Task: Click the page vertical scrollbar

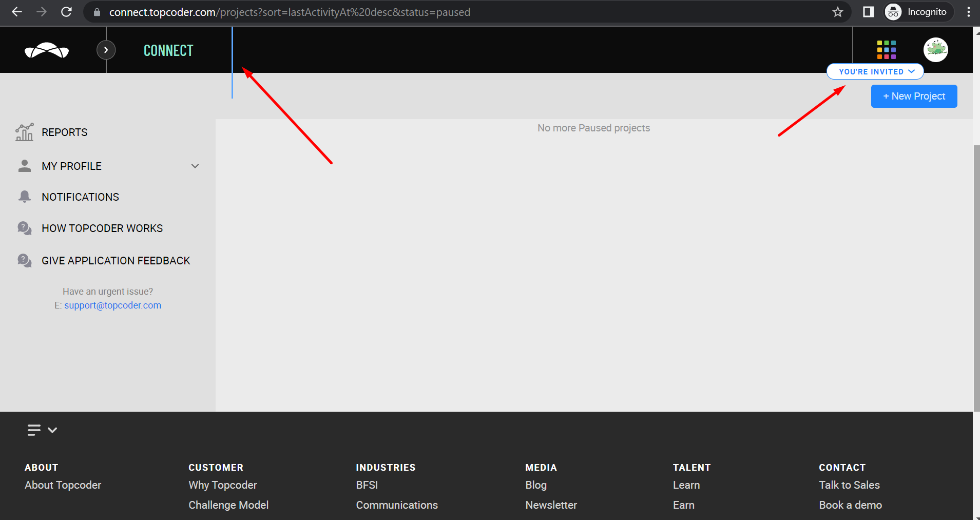Action: (x=976, y=277)
